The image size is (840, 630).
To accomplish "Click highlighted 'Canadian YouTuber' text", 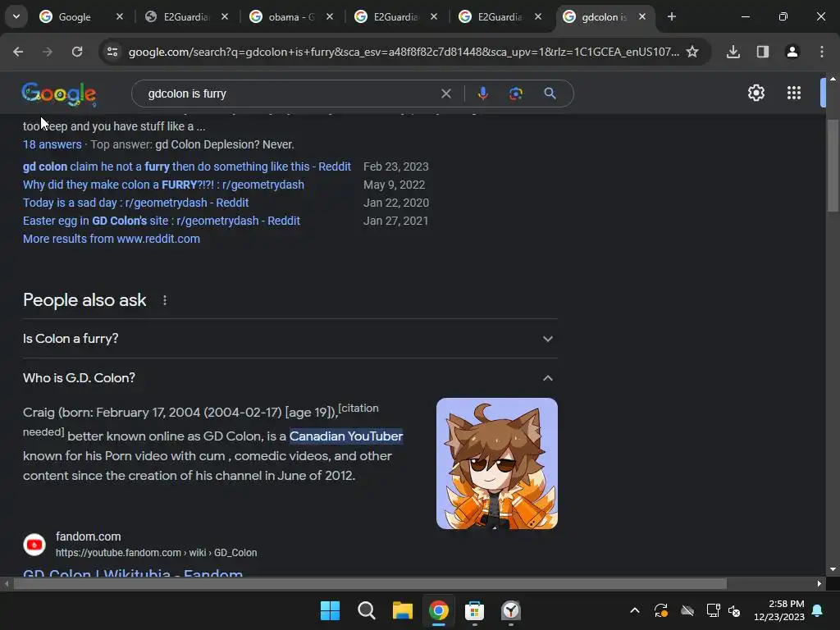I will 346,436.
